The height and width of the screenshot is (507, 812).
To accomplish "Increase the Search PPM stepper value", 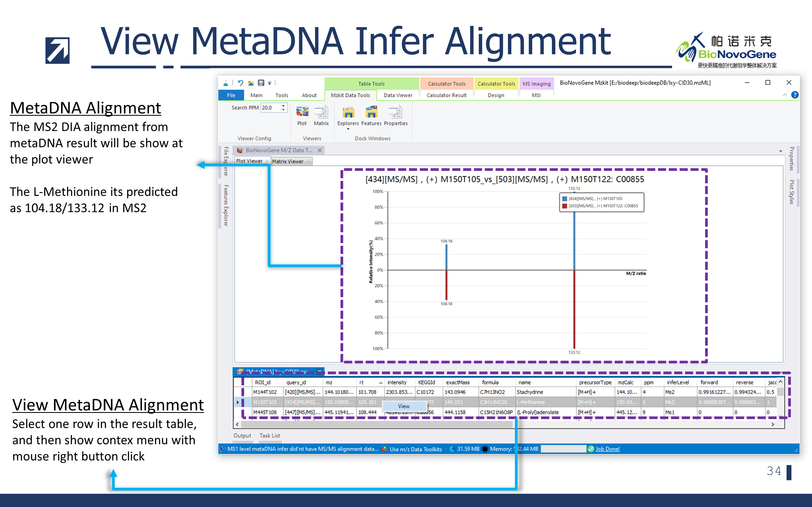I will point(284,106).
